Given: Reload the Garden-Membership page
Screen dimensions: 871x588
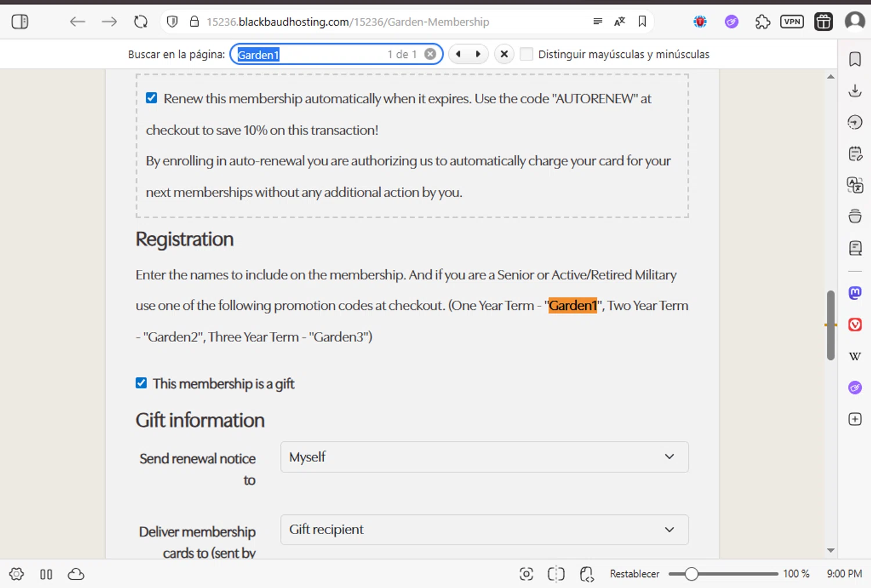Looking at the screenshot, I should click(141, 22).
